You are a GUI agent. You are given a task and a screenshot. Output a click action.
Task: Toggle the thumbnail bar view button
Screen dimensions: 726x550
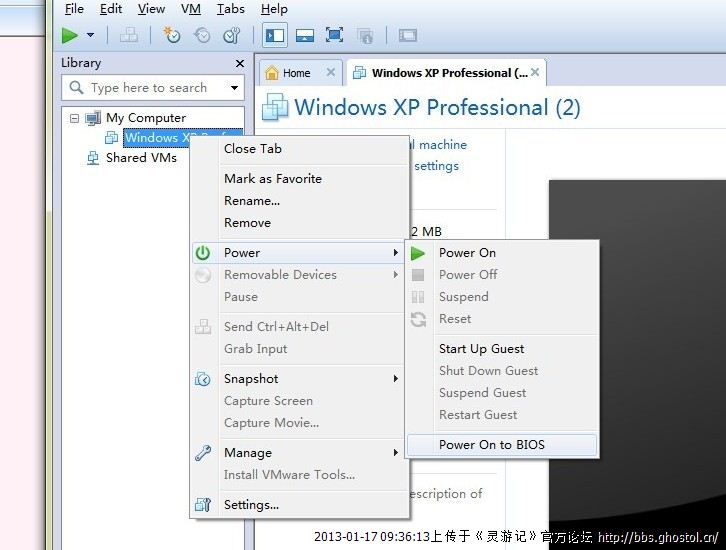pyautogui.click(x=305, y=35)
